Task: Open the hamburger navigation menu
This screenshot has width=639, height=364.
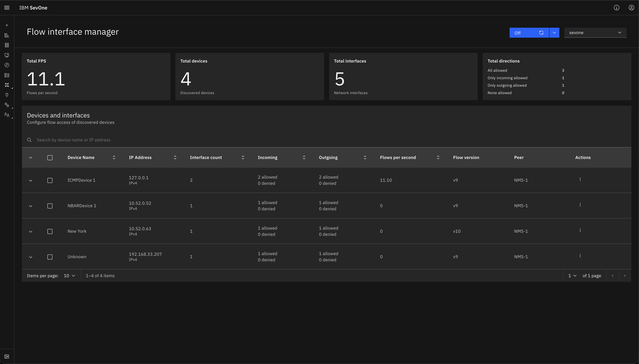Action: pyautogui.click(x=7, y=8)
